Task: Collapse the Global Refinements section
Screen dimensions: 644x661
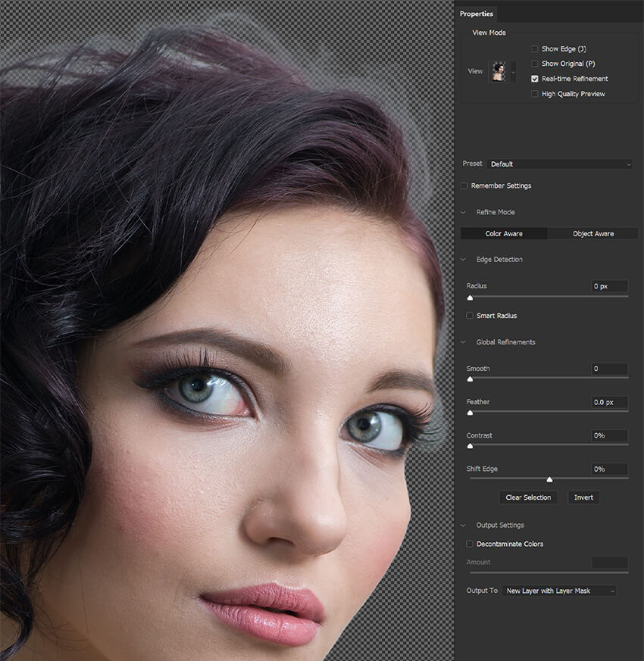Action: pyautogui.click(x=463, y=342)
